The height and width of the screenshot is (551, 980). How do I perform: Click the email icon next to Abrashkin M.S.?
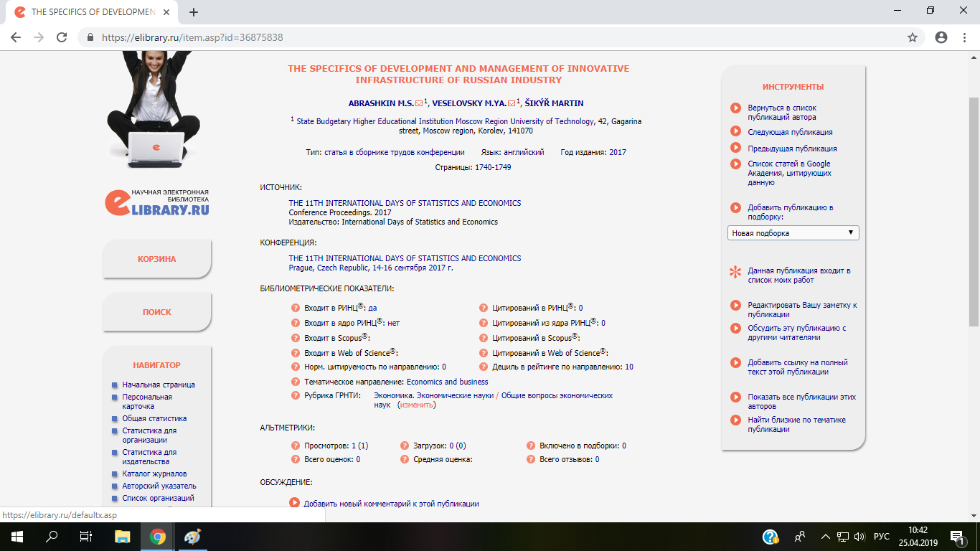point(419,103)
